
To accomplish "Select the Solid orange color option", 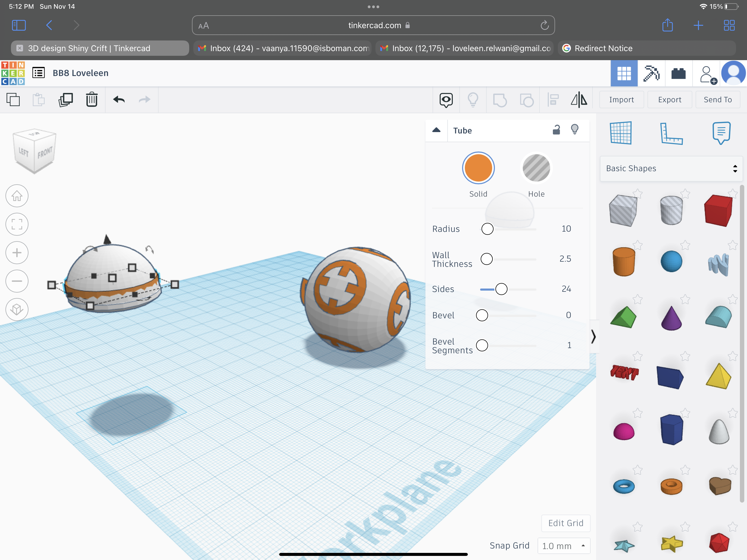I will click(478, 168).
